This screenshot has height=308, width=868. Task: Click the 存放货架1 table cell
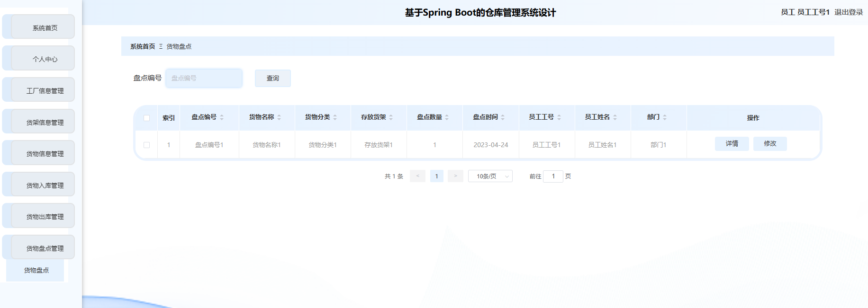pos(379,145)
